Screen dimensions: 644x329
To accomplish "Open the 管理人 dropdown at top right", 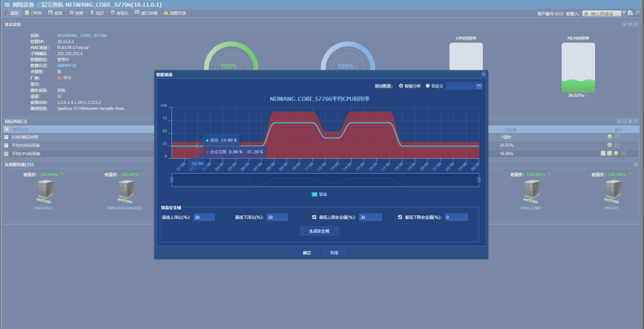I will pyautogui.click(x=624, y=13).
